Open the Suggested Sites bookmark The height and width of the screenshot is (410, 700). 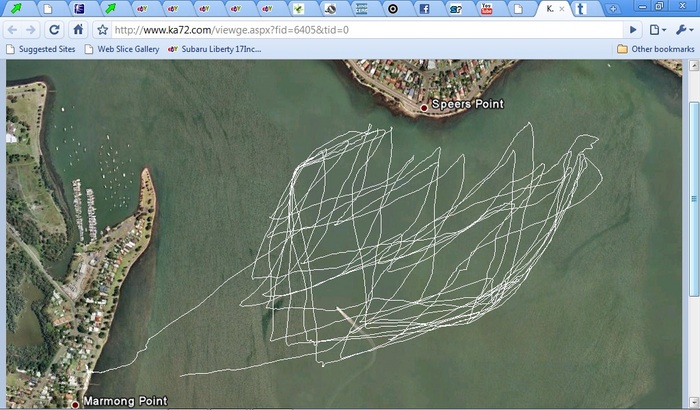click(40, 48)
